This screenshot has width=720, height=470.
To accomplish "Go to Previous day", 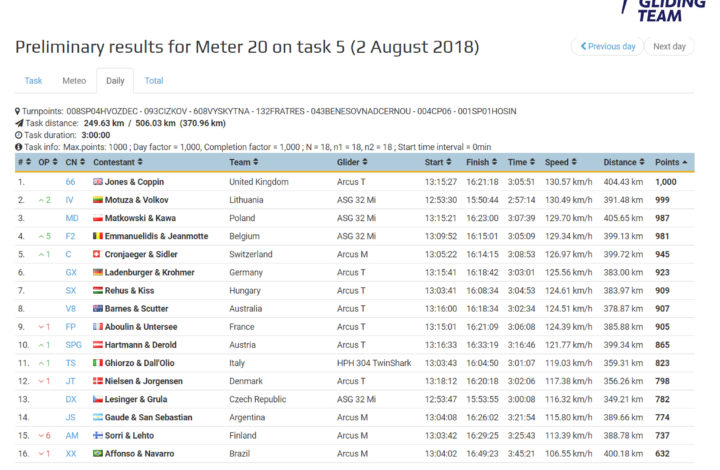I will pos(607,46).
